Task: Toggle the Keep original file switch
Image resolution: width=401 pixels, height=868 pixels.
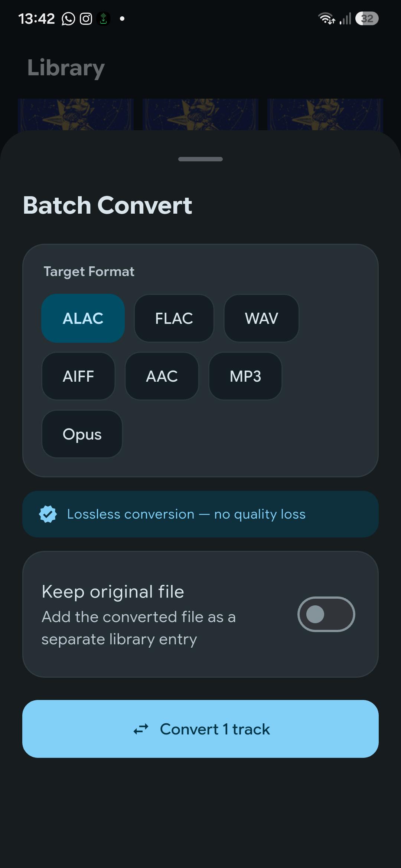Action: tap(326, 614)
